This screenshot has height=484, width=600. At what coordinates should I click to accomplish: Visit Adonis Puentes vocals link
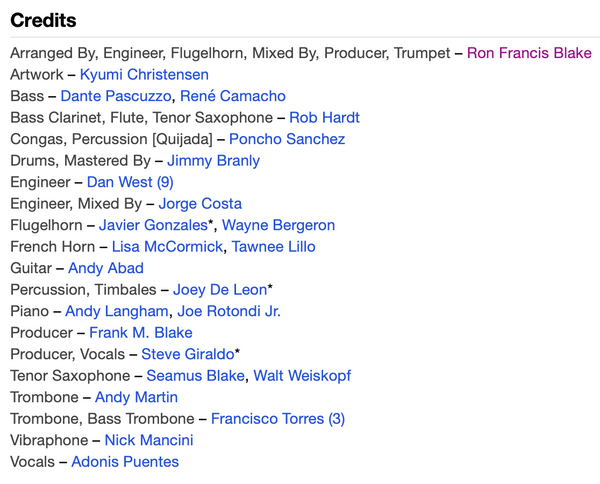[125, 462]
